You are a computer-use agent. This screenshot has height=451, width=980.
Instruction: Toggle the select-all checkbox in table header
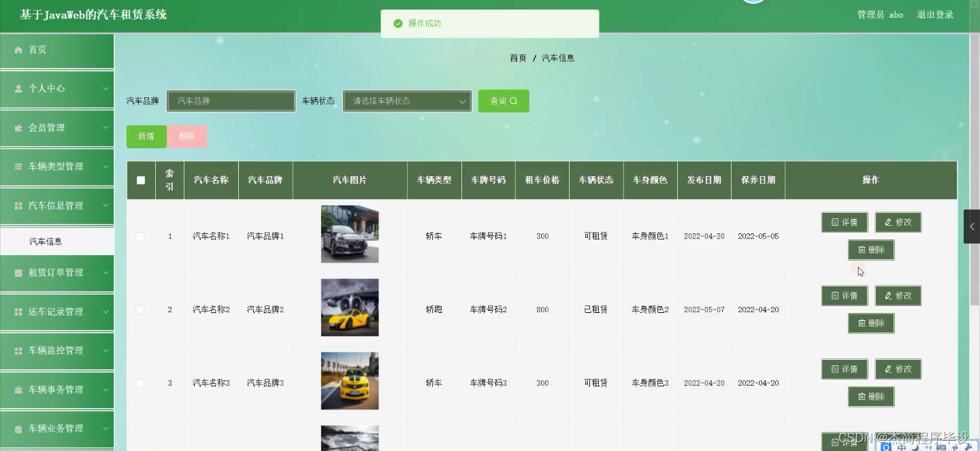coord(141,180)
